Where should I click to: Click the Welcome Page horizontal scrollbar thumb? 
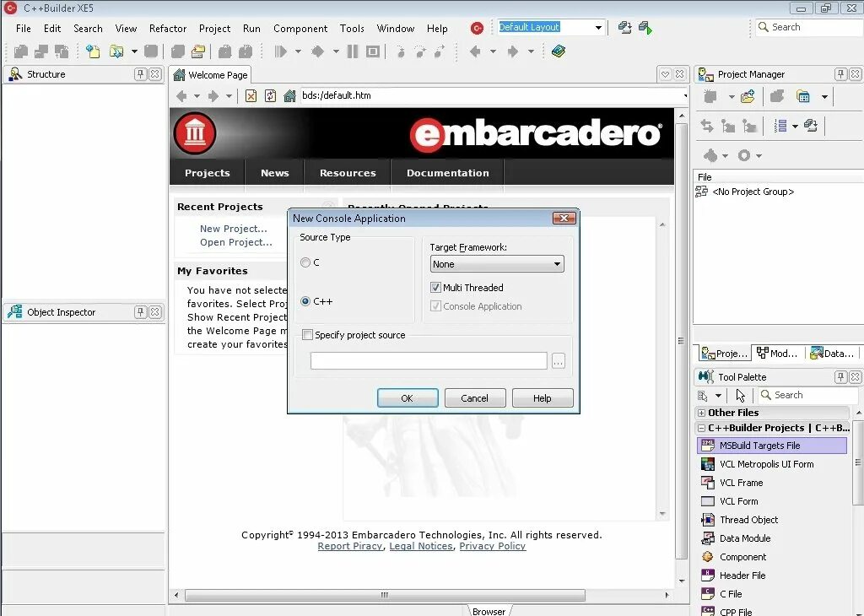(385, 596)
